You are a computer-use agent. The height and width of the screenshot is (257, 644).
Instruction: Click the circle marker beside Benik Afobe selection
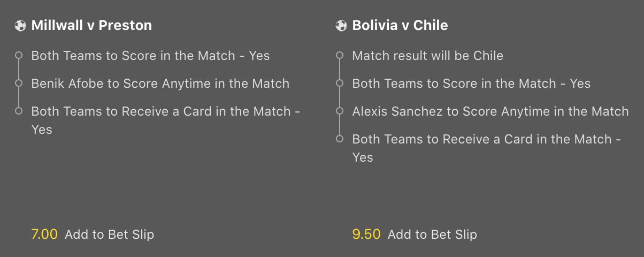coord(19,83)
